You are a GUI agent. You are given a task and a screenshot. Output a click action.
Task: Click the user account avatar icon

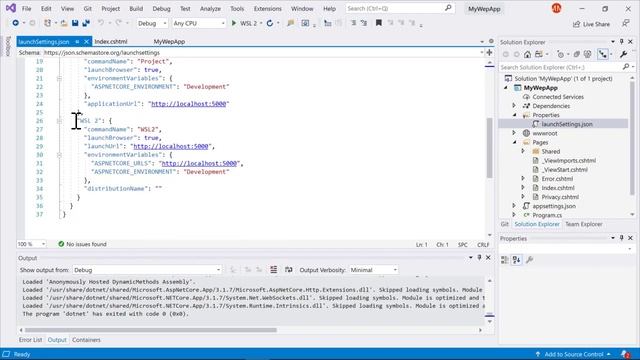coord(556,8)
